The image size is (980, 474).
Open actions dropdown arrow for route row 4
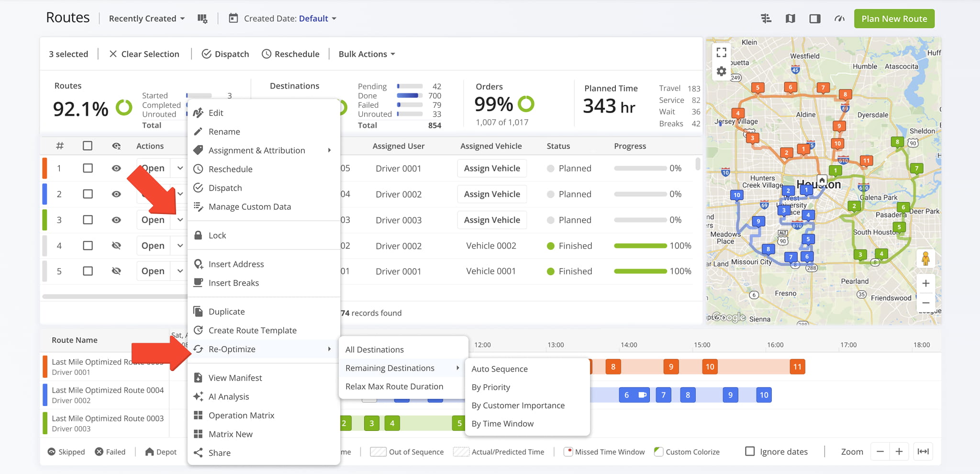click(x=180, y=246)
